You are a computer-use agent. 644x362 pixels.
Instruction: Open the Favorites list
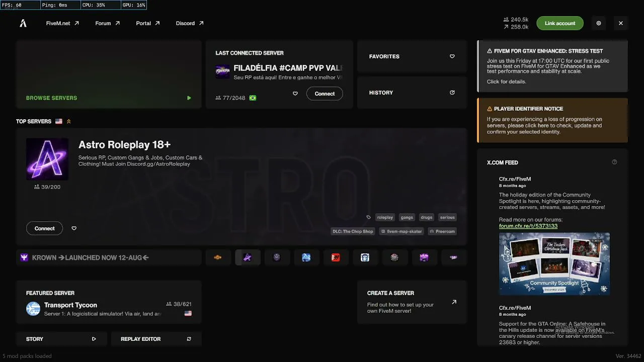412,56
